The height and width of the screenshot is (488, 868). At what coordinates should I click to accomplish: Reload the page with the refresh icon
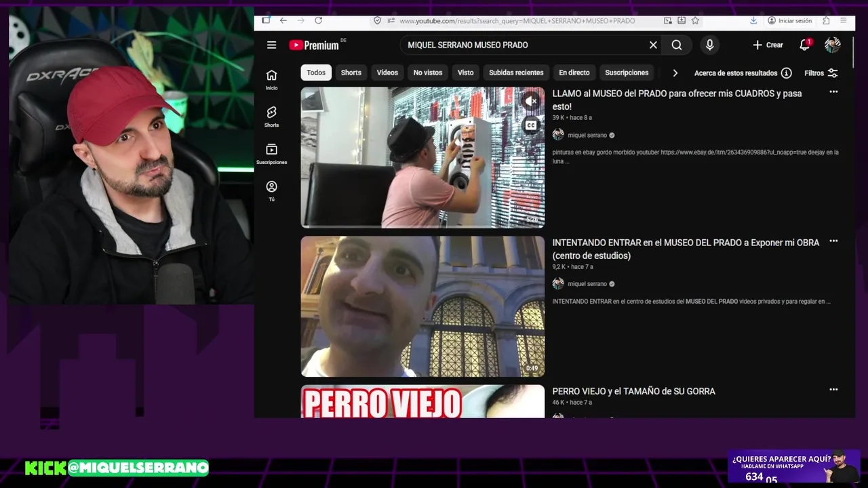point(318,20)
